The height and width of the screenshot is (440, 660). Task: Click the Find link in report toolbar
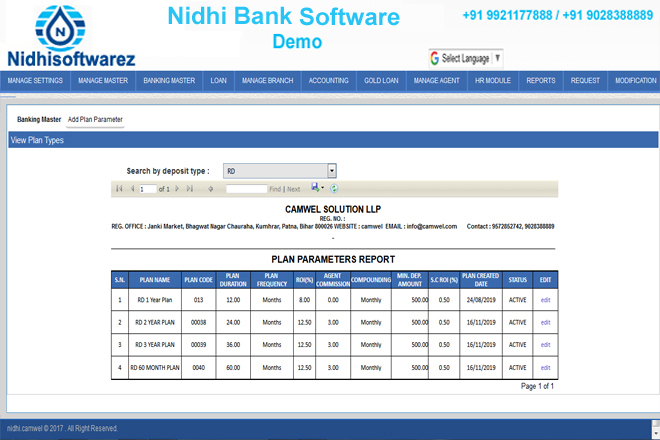pos(275,189)
